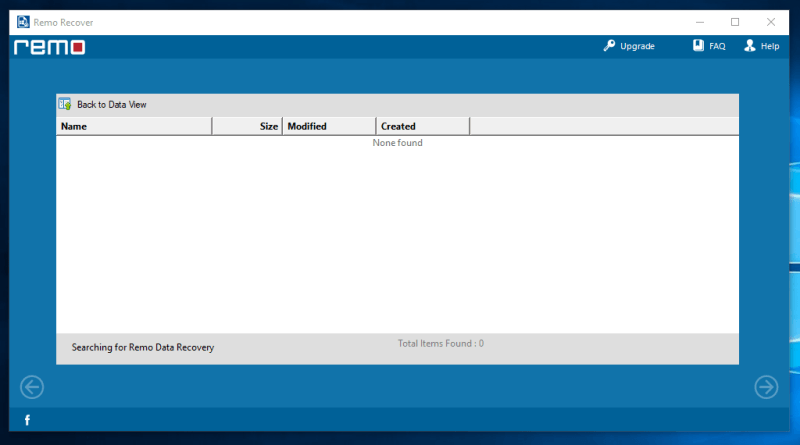Viewport: 800px width, 445px height.
Task: Minimize the Remo Recover window
Action: pos(699,22)
